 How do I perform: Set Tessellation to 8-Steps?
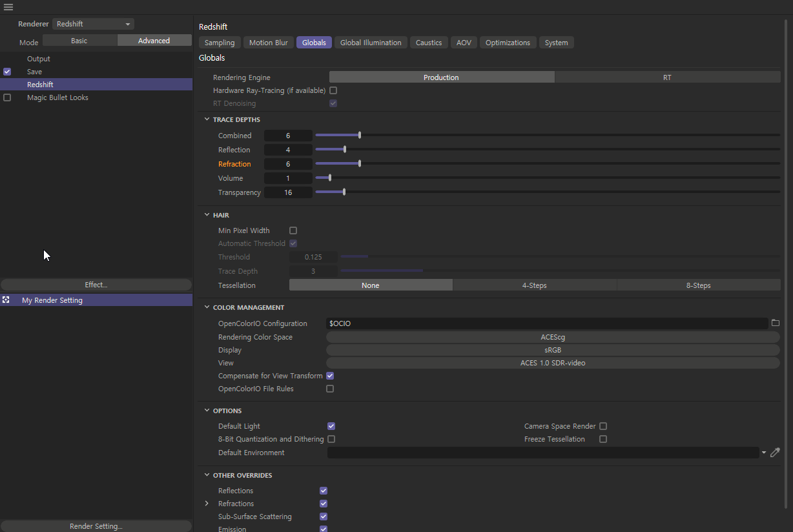[698, 285]
